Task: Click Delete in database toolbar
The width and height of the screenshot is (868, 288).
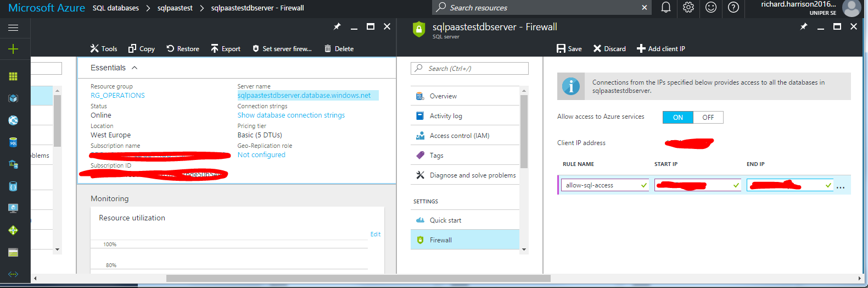Action: pos(339,49)
